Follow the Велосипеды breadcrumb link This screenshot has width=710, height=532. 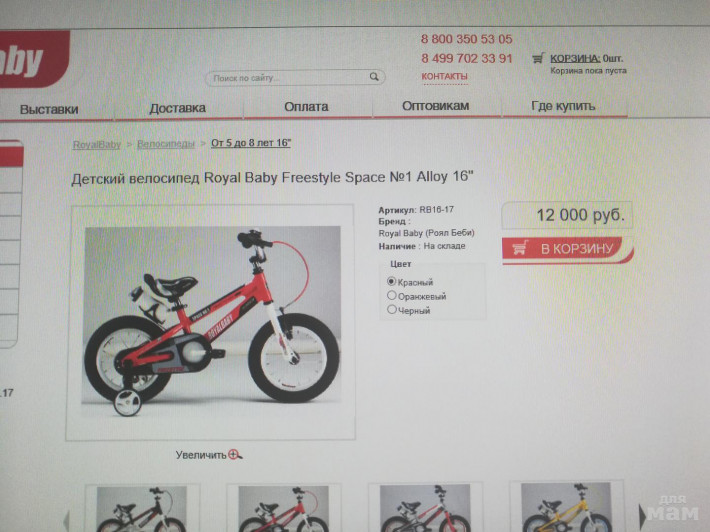click(x=166, y=144)
